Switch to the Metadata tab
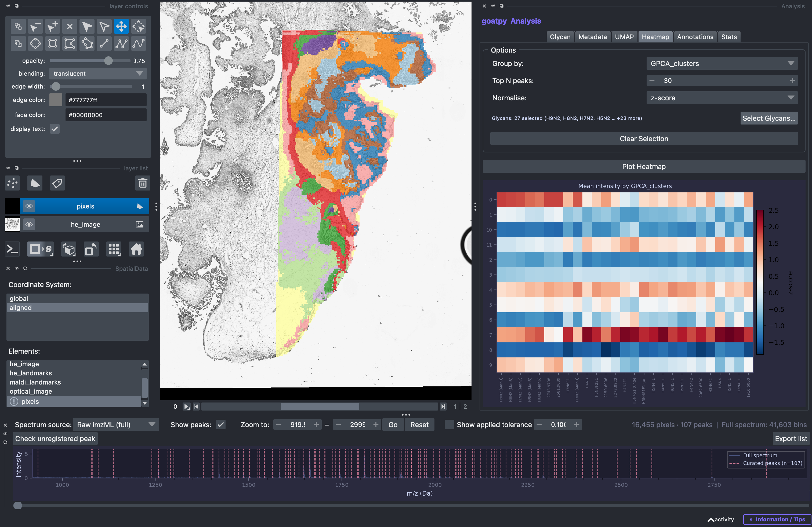 pos(592,37)
